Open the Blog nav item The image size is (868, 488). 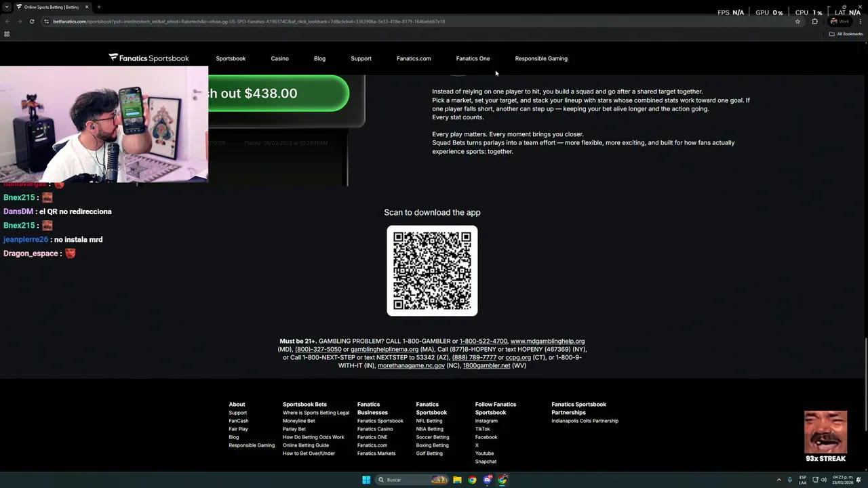pyautogui.click(x=319, y=58)
